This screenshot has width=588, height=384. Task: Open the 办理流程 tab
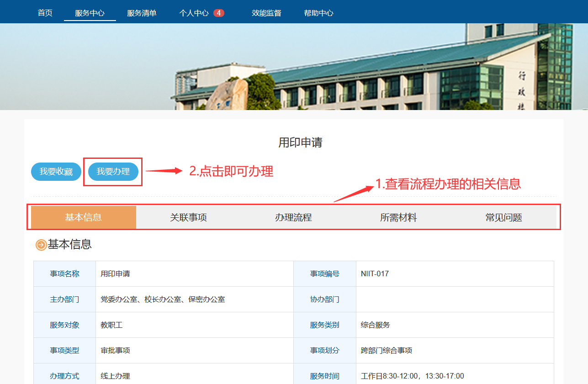click(293, 217)
